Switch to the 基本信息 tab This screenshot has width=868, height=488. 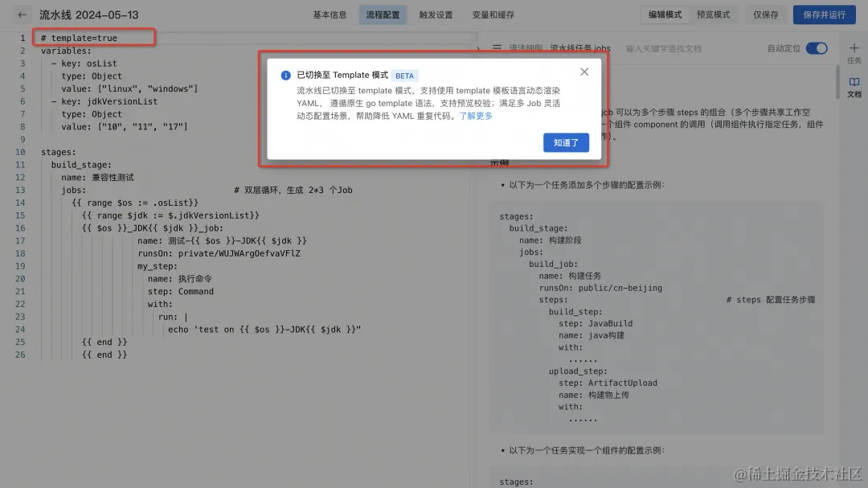330,15
